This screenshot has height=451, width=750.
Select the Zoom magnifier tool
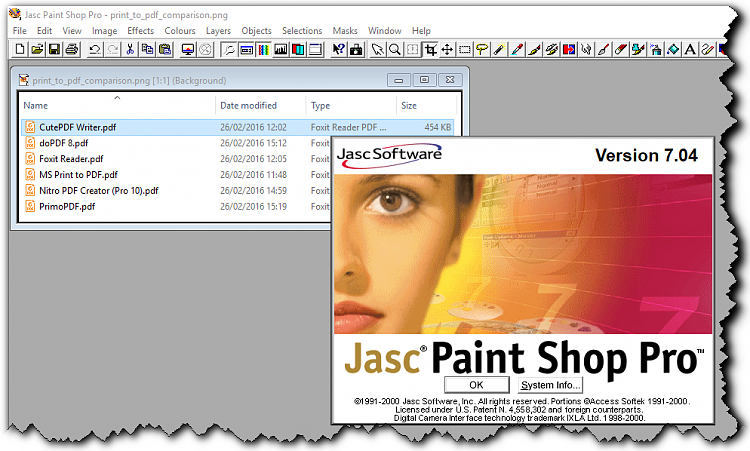395,49
